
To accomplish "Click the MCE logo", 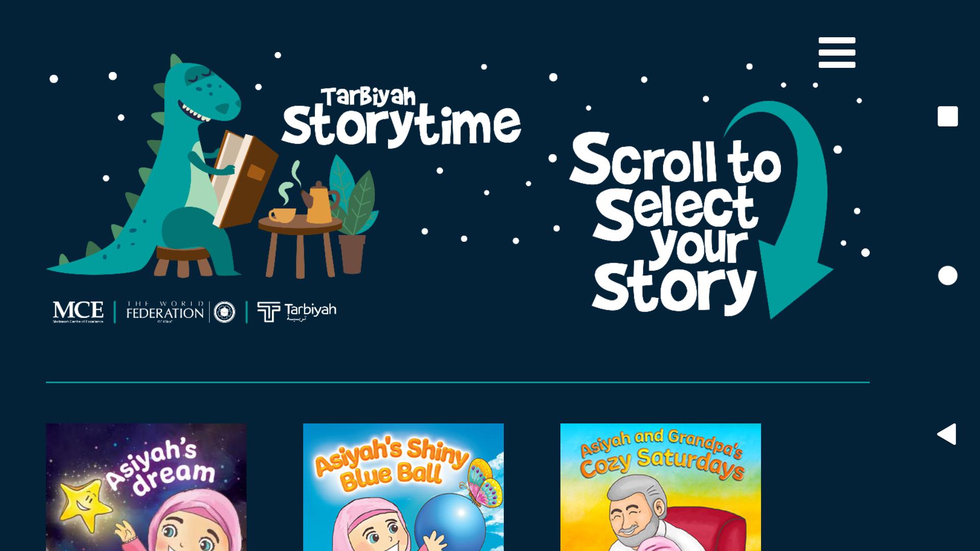I will [78, 312].
